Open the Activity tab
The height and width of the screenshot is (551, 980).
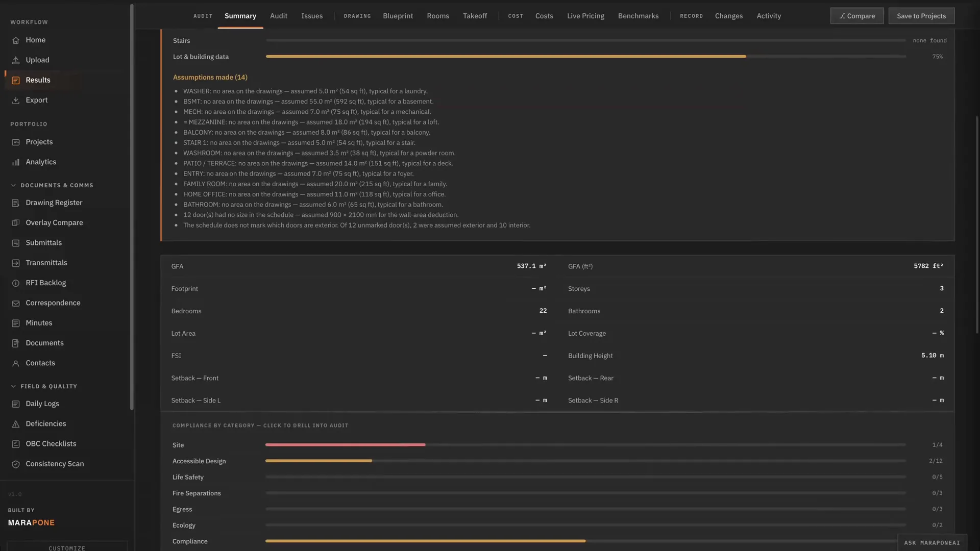[769, 16]
